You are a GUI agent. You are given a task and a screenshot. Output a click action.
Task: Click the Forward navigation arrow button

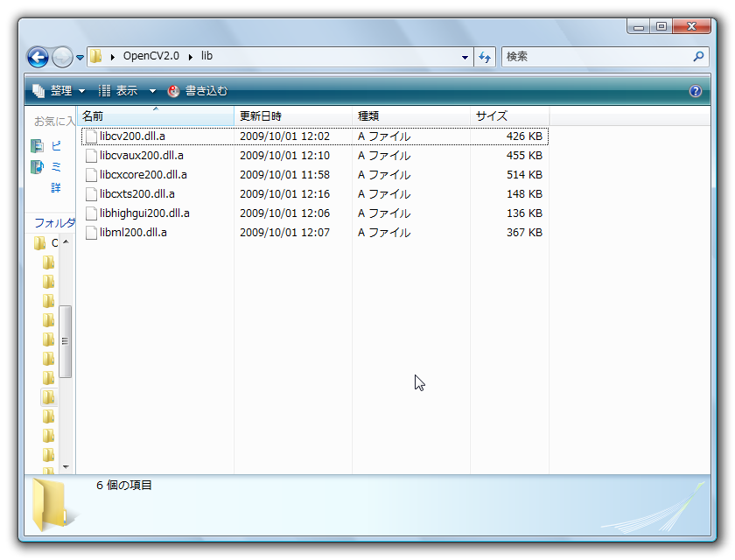pyautogui.click(x=62, y=58)
